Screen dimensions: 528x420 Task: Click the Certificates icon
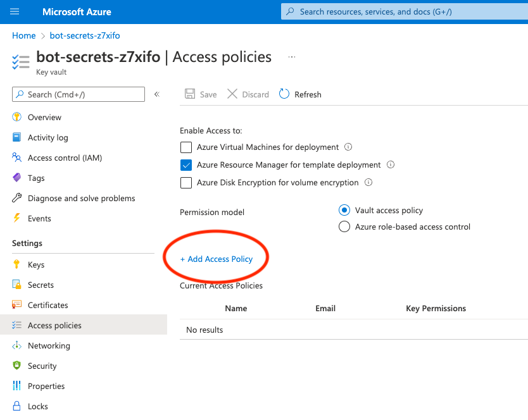point(16,305)
